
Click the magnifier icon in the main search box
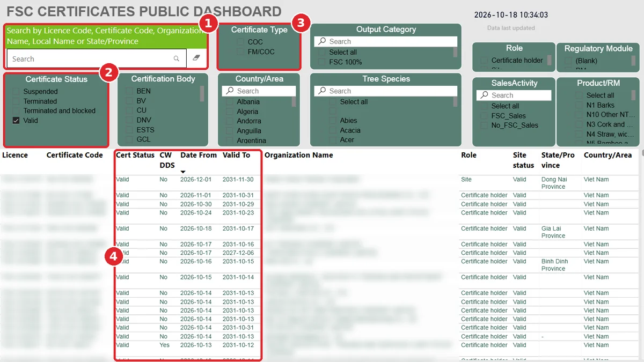point(177,59)
